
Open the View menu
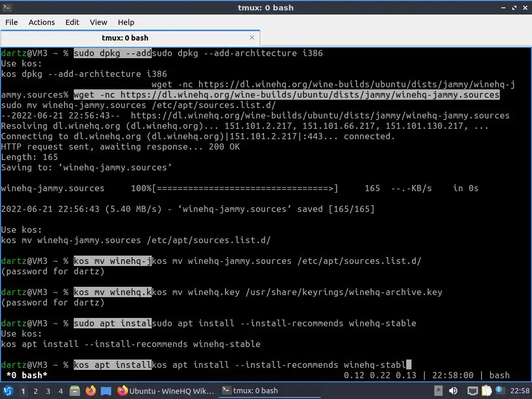tap(98, 22)
